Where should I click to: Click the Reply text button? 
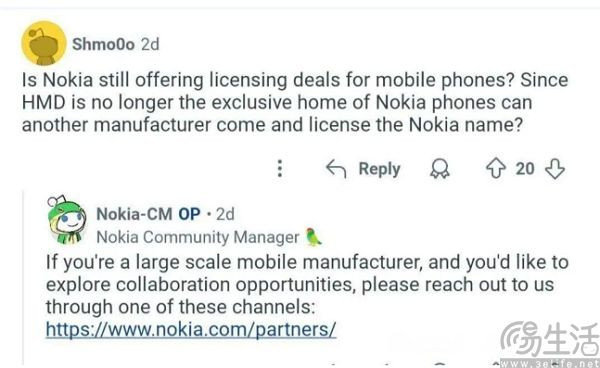[379, 169]
